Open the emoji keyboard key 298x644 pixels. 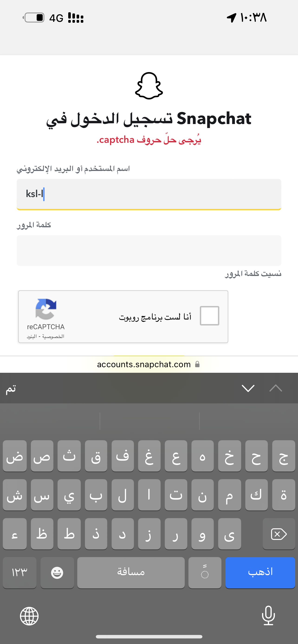click(57, 573)
